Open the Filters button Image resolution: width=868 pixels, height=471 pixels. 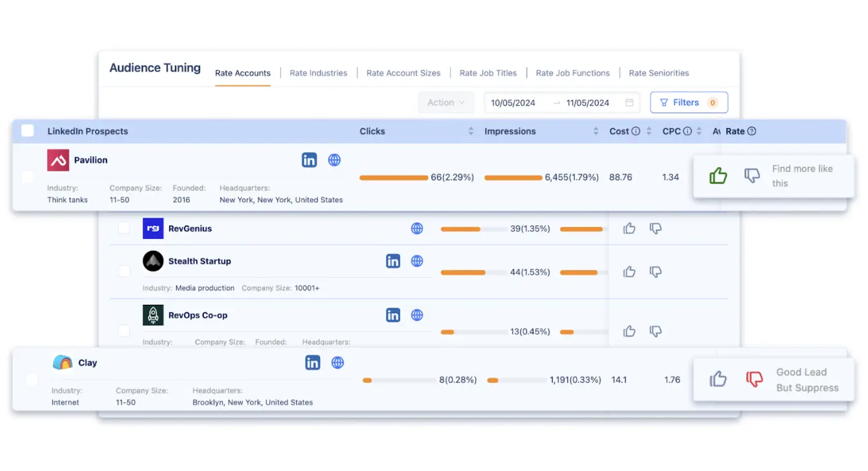coord(689,103)
